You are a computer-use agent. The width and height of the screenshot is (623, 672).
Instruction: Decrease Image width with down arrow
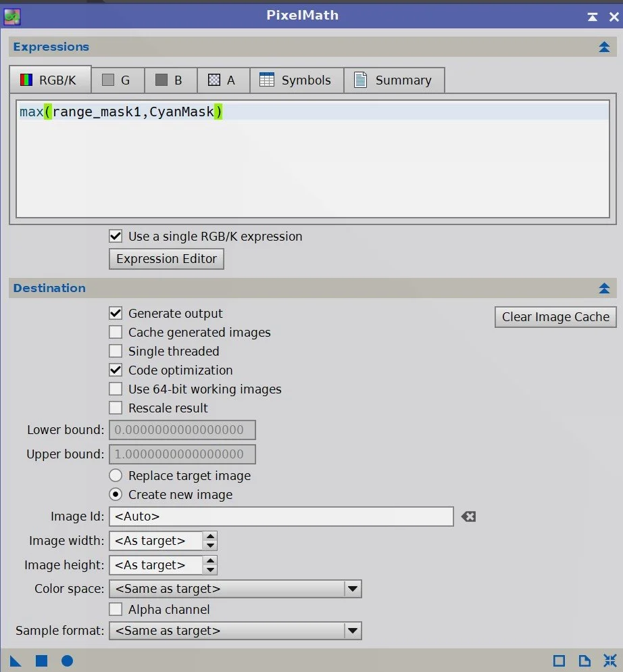[x=210, y=546]
